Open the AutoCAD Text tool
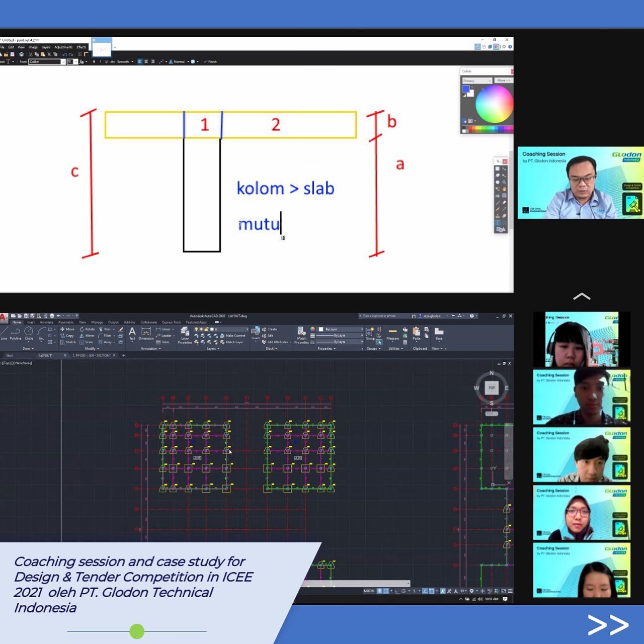 tap(132, 333)
